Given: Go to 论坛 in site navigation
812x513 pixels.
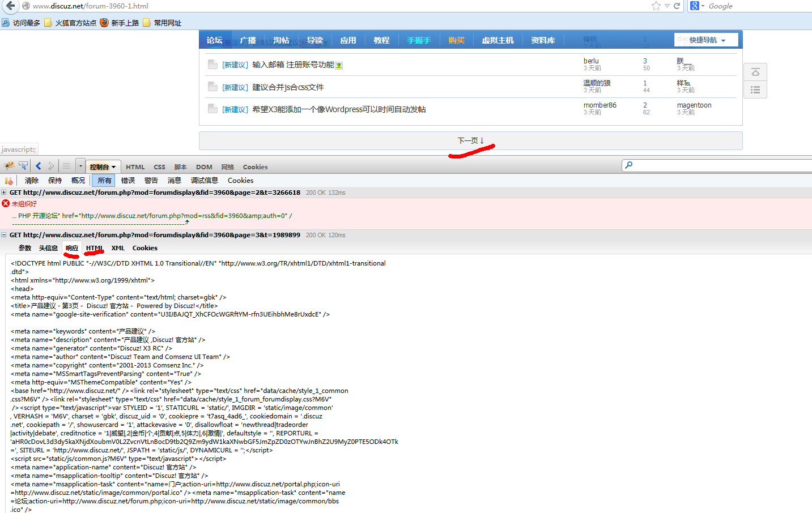Looking at the screenshot, I should pos(214,40).
